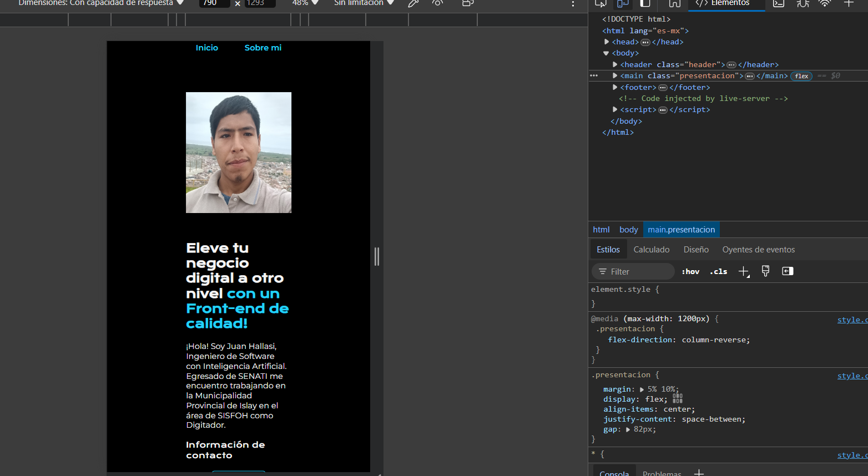The image size is (868, 476).
Task: Click ellipsis badge inside main element
Action: point(750,76)
